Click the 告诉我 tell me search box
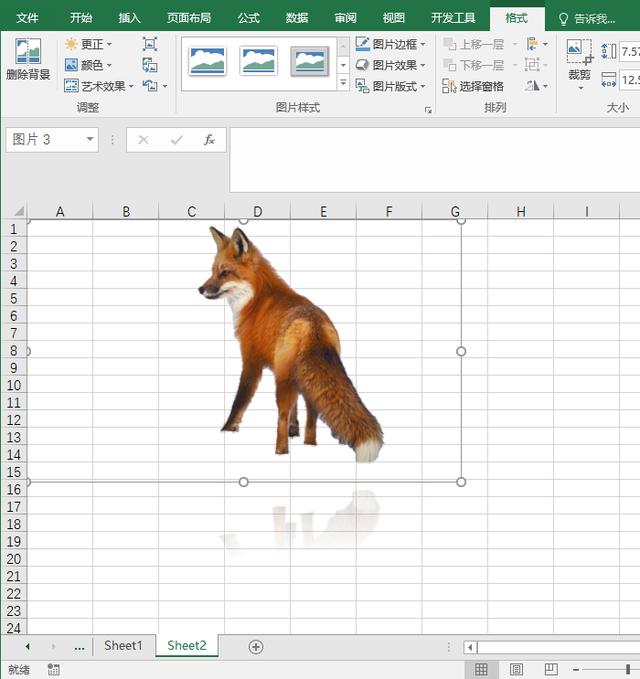Screen dimensions: 640x679 pos(587,19)
